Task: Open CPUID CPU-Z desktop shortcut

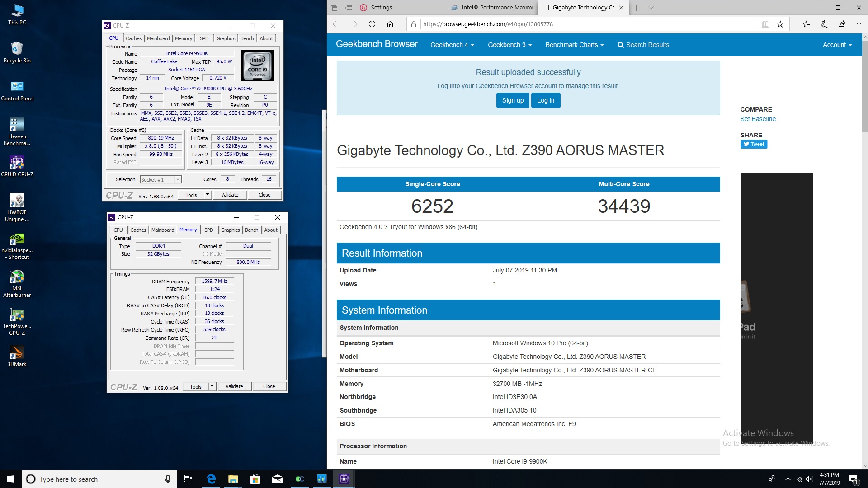Action: pos(17,166)
